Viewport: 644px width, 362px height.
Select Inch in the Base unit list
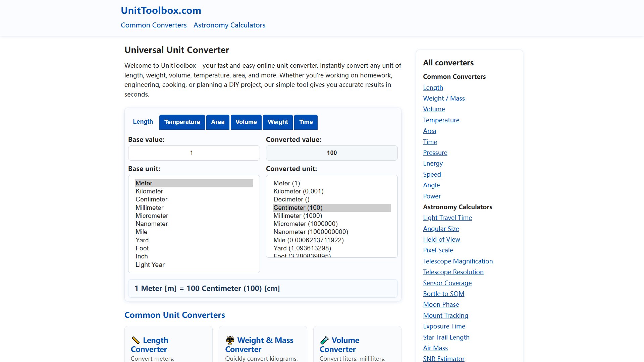[x=194, y=256]
